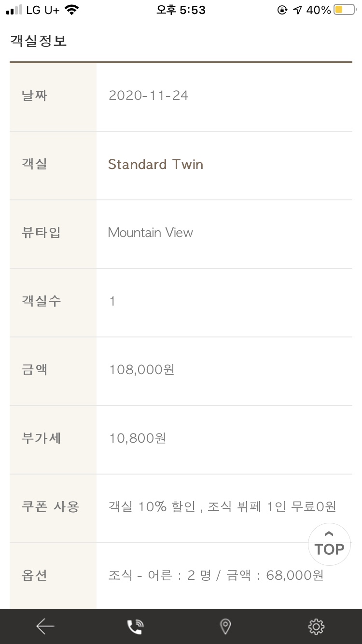
Task: Tap the 쿠폰 사용 row label
Action: (50, 507)
